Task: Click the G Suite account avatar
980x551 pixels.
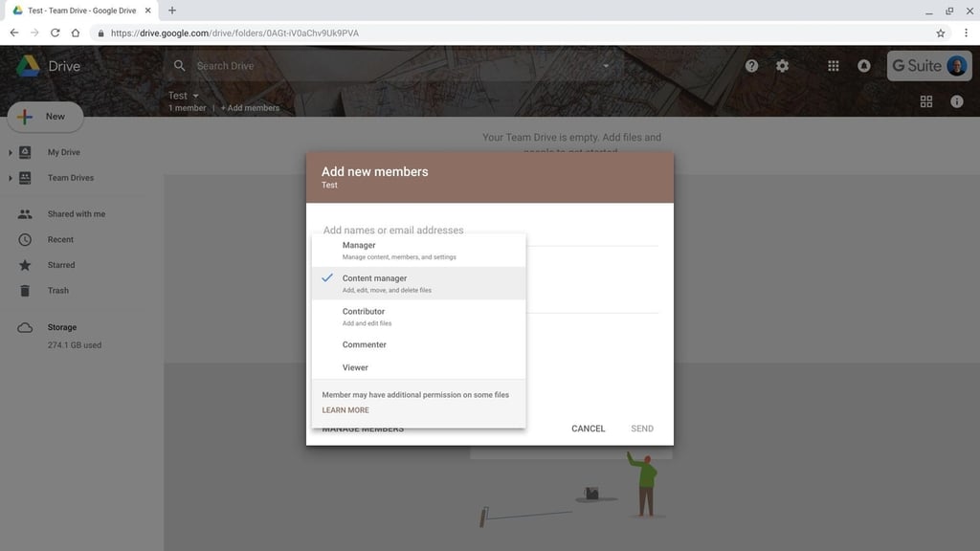Action: point(956,66)
